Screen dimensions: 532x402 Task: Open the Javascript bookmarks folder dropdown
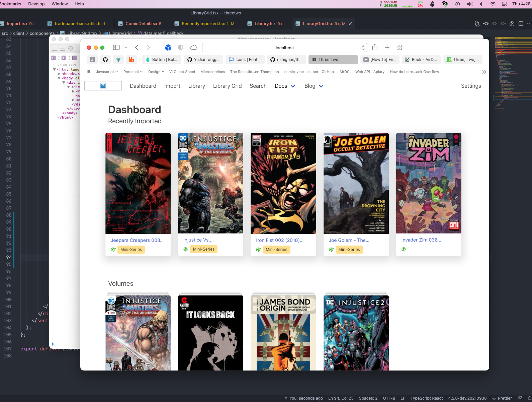[x=107, y=72]
